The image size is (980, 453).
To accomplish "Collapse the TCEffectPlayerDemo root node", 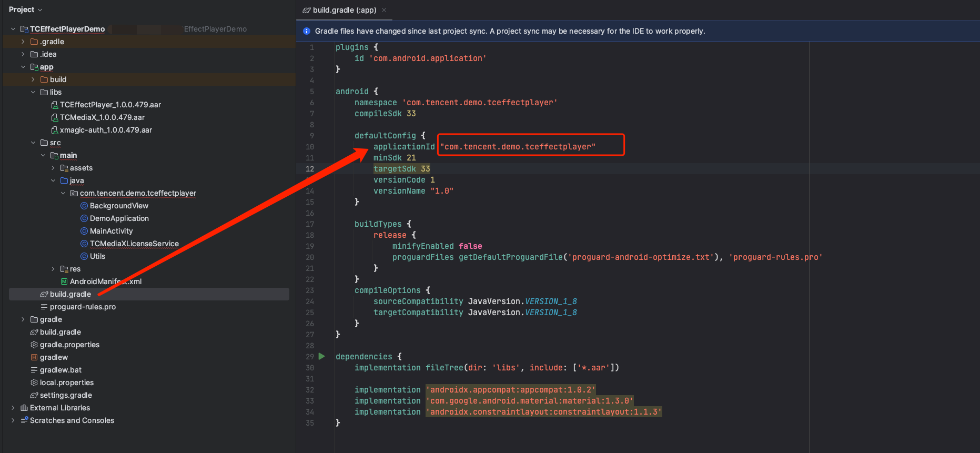I will [13, 29].
